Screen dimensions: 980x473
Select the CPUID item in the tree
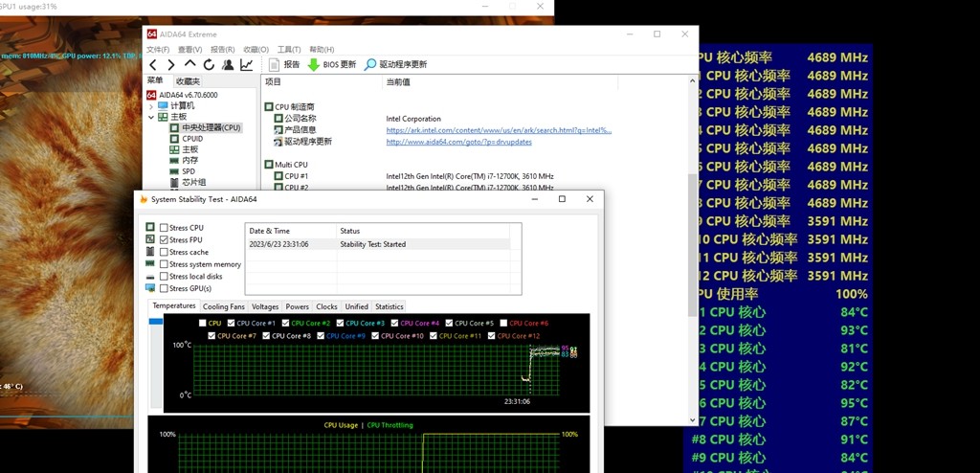(x=191, y=139)
